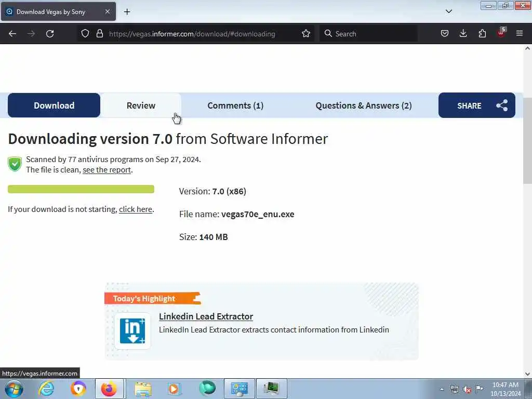Click the 'click here' download link
Image resolution: width=532 pixels, height=399 pixels.
[136, 209]
